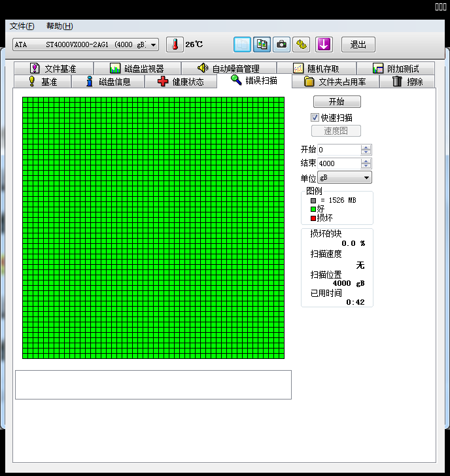Decrease the 开始 value with down arrow
This screenshot has height=476, width=450.
[366, 152]
